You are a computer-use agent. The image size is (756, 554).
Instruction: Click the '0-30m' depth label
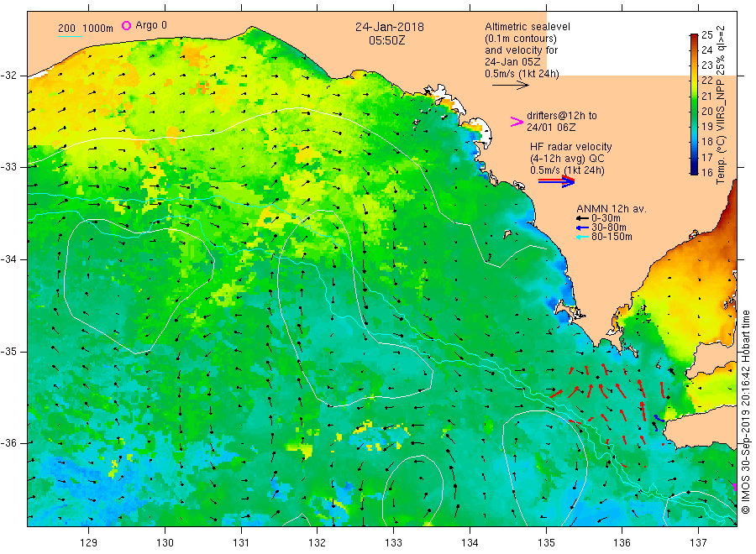click(x=606, y=218)
